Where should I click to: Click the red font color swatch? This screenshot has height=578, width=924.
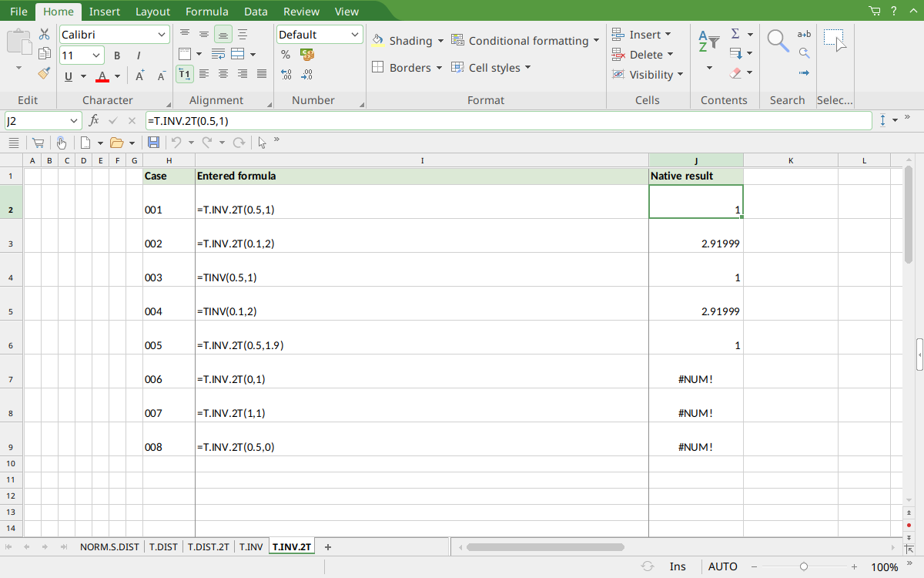pos(102,76)
